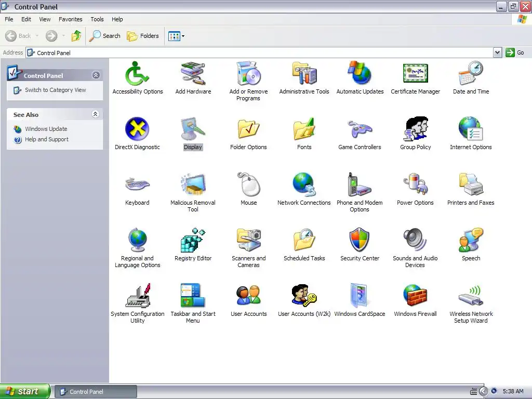This screenshot has width=532, height=399.
Task: Select the Automatic Updates icon
Action: tap(360, 73)
